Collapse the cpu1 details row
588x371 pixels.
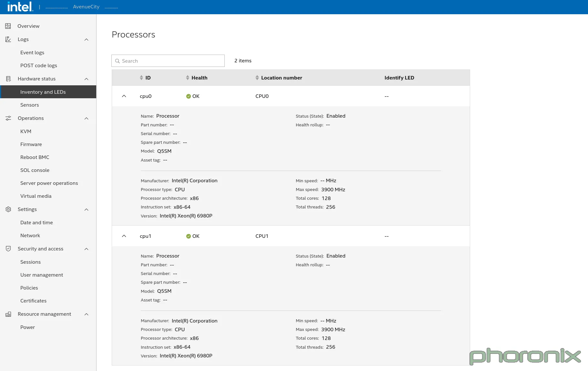(124, 236)
